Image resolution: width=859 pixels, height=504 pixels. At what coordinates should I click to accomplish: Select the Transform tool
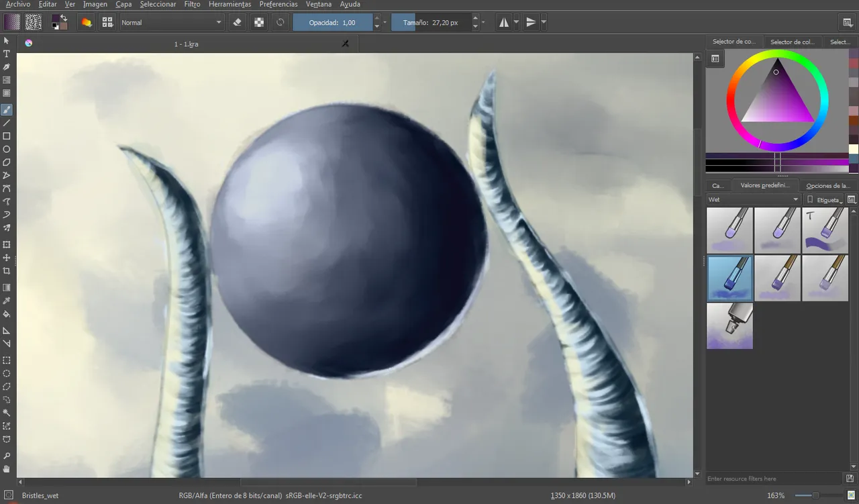coord(7,245)
